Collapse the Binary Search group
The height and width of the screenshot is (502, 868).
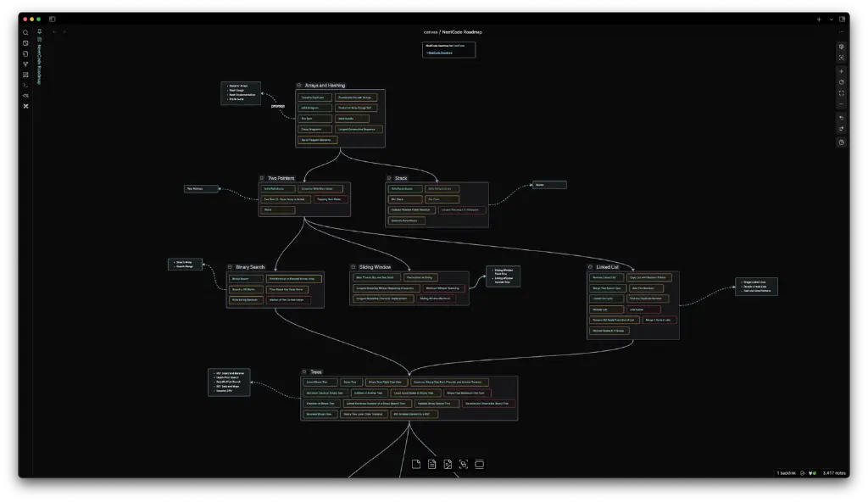[x=230, y=266]
